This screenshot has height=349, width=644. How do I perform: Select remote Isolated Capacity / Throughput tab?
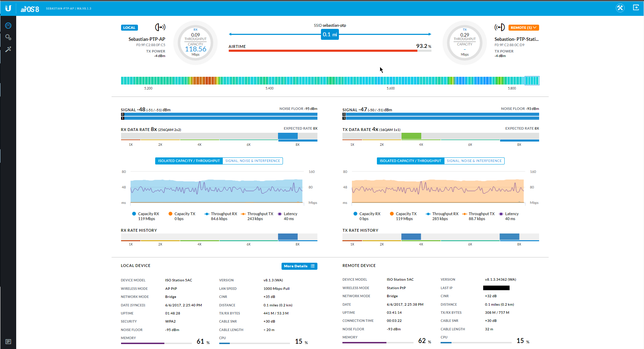410,161
